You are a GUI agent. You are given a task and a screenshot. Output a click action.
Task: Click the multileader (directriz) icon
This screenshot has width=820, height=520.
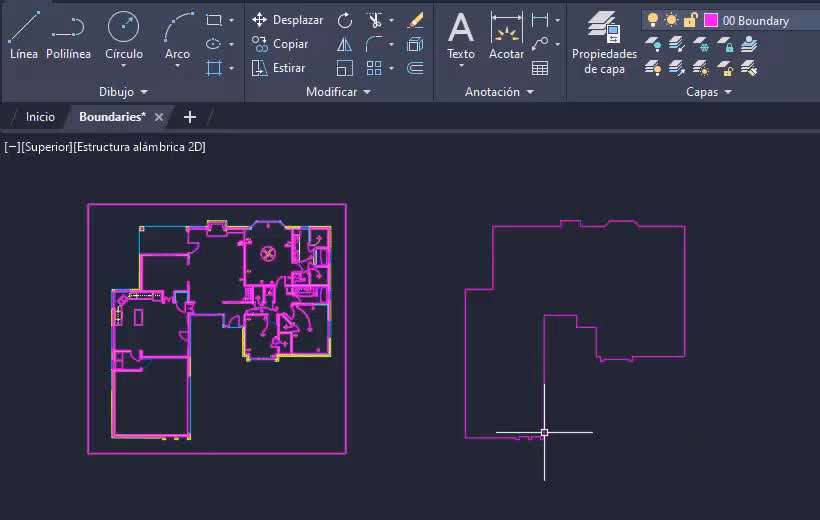[x=540, y=44]
